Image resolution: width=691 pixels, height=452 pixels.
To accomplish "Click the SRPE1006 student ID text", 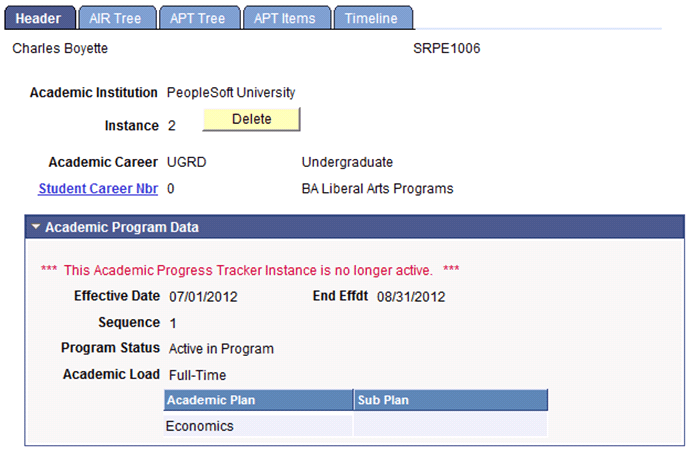I will pyautogui.click(x=446, y=48).
